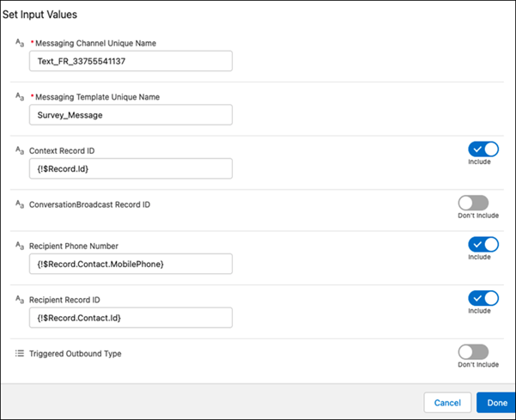Disable the Recipient Record ID include toggle
This screenshot has width=516, height=420.
(483, 298)
